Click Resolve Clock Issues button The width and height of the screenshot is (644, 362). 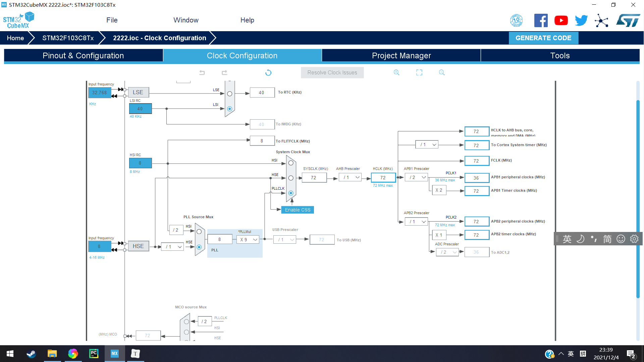[332, 72]
